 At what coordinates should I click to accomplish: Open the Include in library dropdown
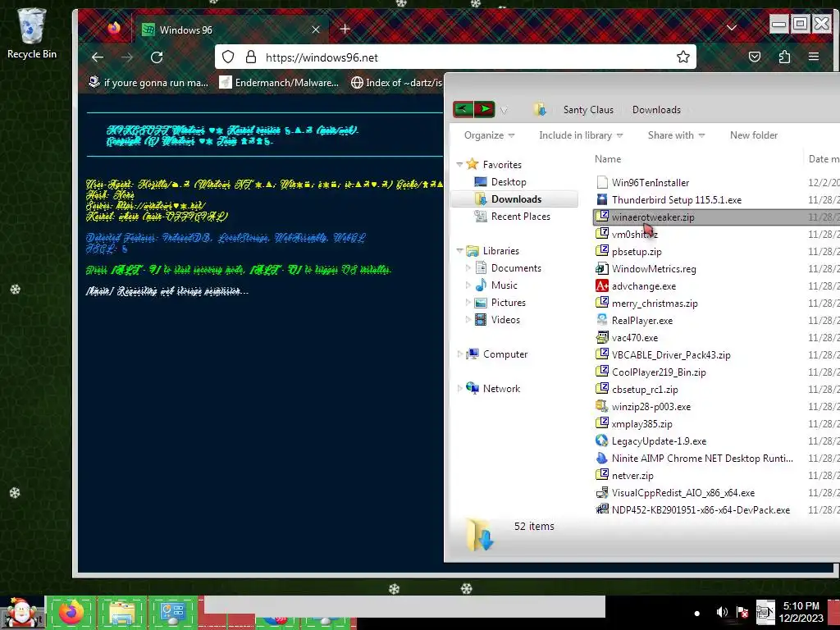tap(581, 135)
